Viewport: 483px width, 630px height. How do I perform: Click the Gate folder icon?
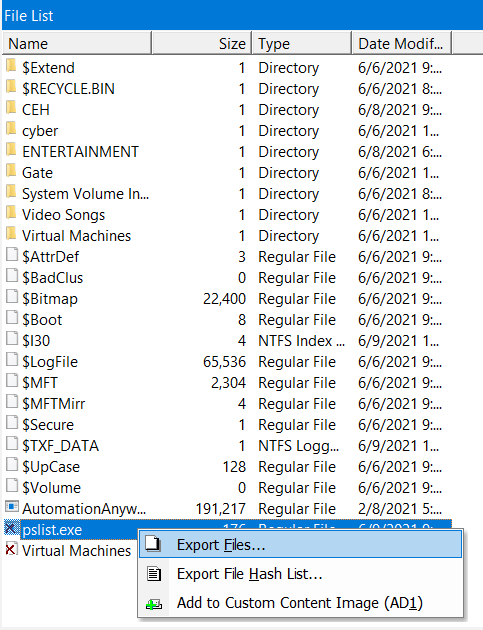point(11,171)
